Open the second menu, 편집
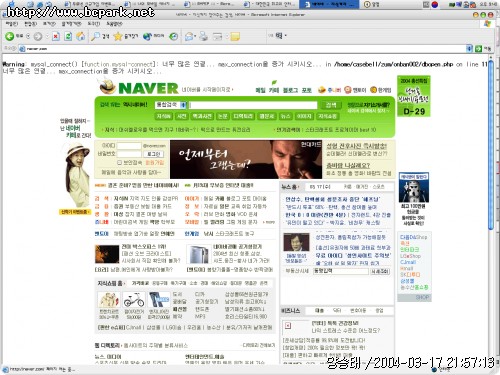Viewport: 500px width, 375px height. 30,24
